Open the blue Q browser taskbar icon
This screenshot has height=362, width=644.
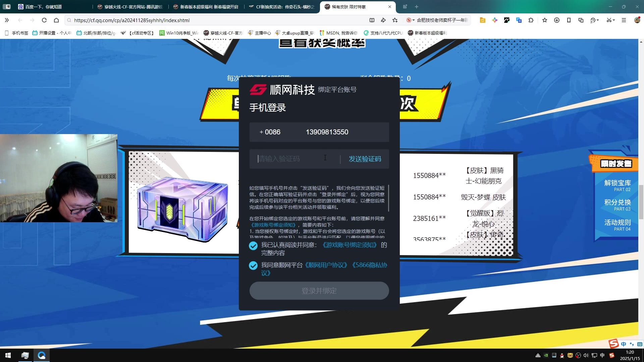(42, 355)
